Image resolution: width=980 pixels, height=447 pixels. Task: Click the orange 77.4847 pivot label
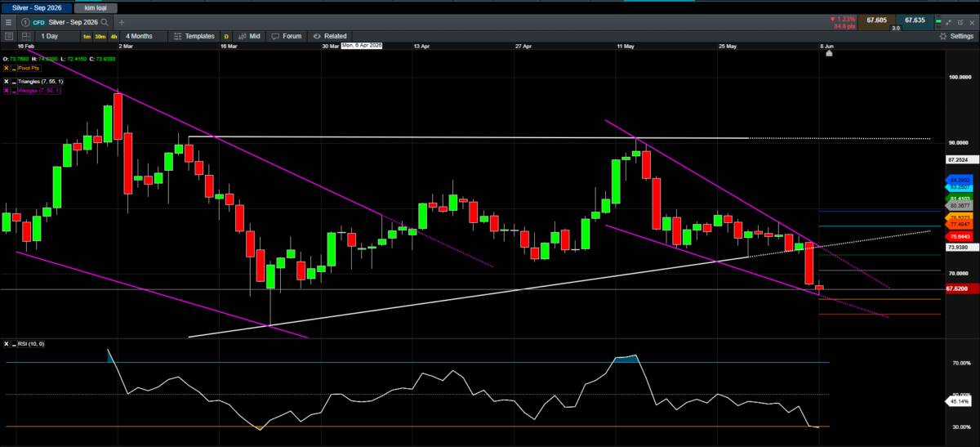click(959, 224)
